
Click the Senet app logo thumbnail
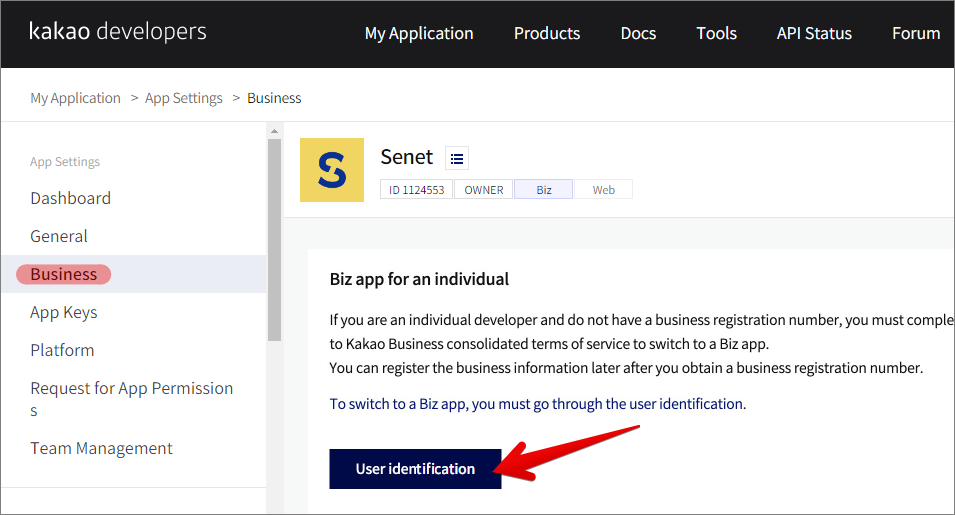point(332,170)
